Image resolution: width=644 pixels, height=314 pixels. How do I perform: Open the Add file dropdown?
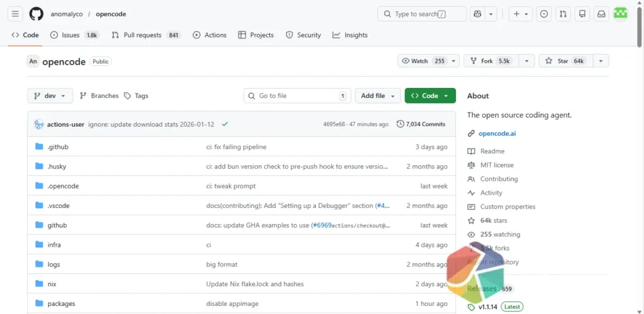point(377,95)
